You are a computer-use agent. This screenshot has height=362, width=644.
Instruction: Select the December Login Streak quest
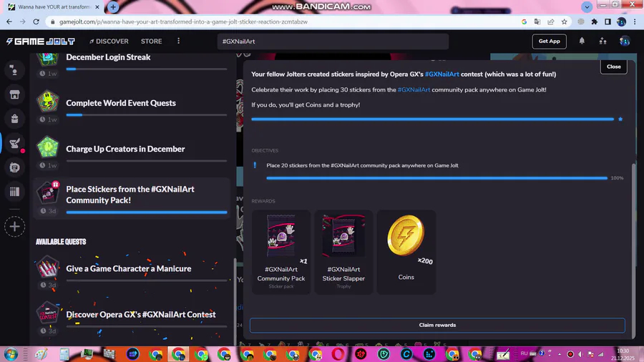point(108,57)
